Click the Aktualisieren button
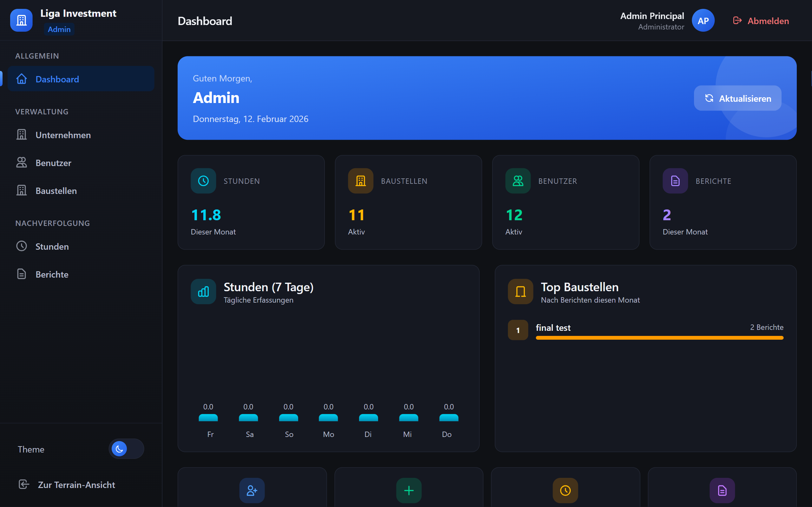812x507 pixels. pyautogui.click(x=737, y=98)
